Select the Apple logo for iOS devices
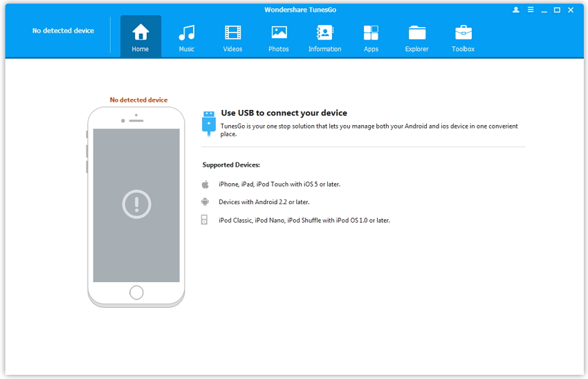Image resolution: width=588 pixels, height=379 pixels. pyautogui.click(x=205, y=185)
